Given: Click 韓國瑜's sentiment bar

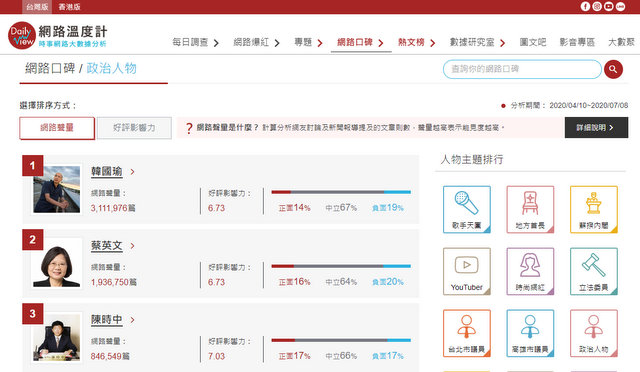Looking at the screenshot, I should (x=341, y=192).
